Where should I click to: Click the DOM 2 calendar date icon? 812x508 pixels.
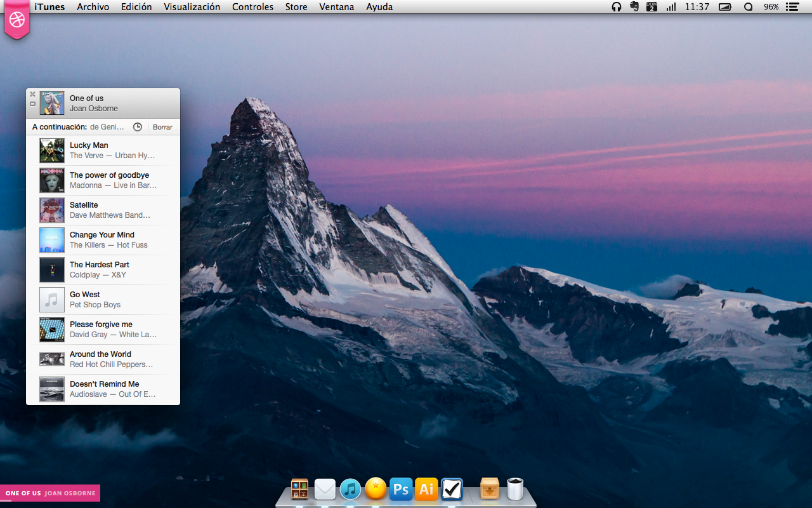click(x=652, y=7)
